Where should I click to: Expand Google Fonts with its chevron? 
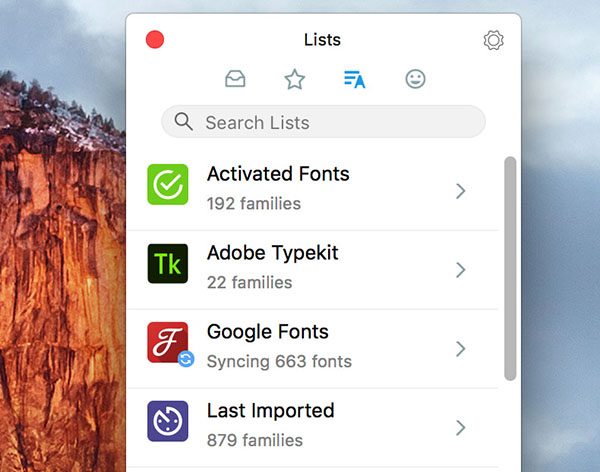coord(461,349)
